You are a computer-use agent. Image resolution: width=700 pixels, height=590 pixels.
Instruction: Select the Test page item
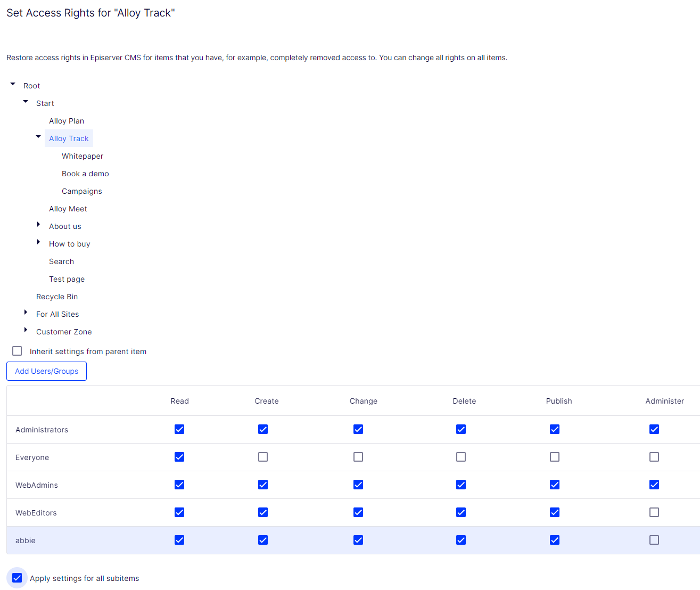click(67, 279)
